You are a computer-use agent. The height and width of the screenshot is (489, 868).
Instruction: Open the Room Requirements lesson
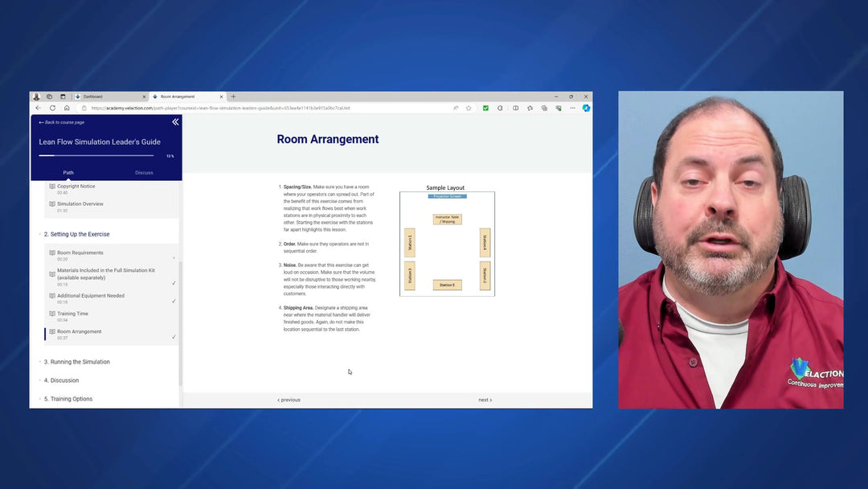80,253
